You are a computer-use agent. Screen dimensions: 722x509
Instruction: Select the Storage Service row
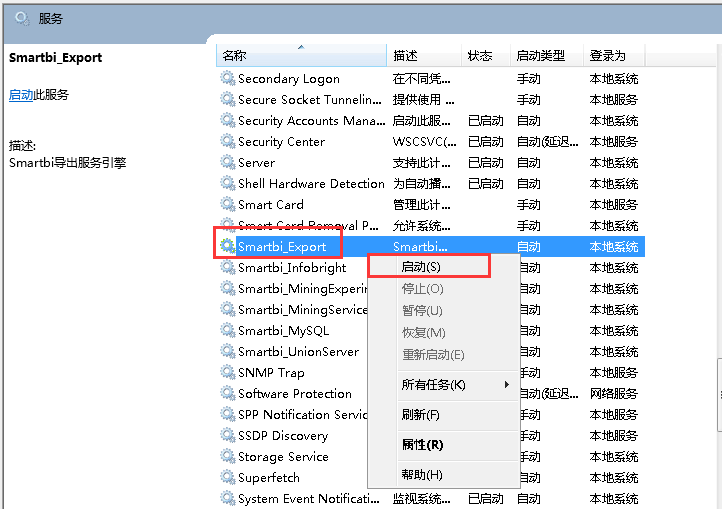coord(431,456)
